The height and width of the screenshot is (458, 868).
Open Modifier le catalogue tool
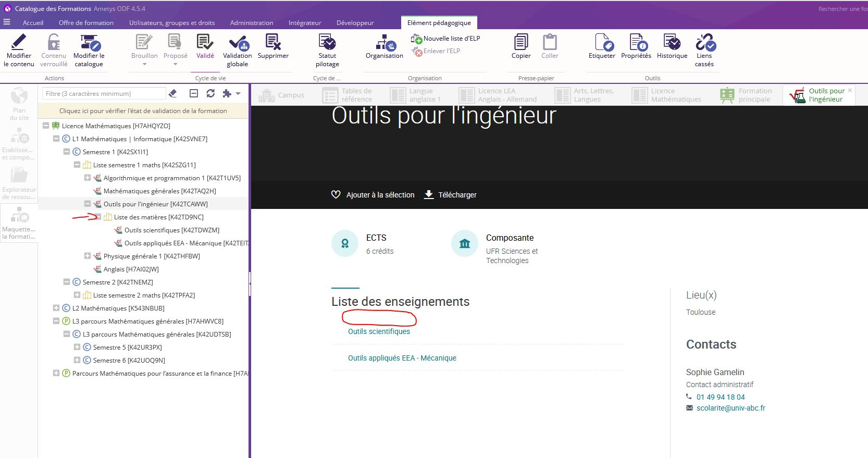[x=89, y=42]
